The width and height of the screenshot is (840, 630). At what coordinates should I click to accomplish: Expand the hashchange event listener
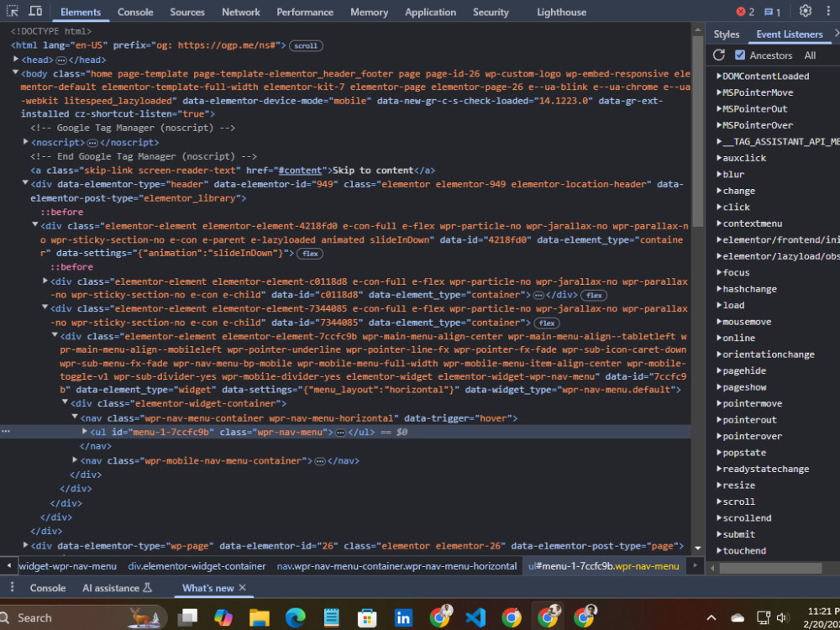point(719,289)
